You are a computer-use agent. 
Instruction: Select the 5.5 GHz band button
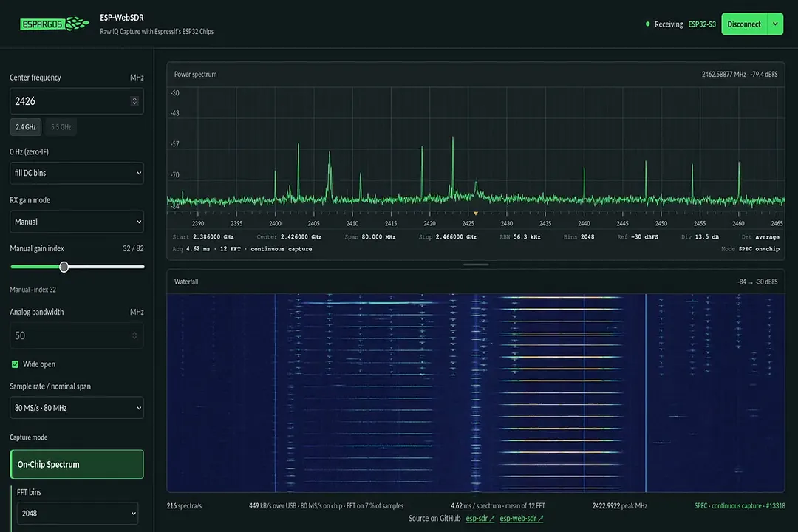(x=61, y=127)
